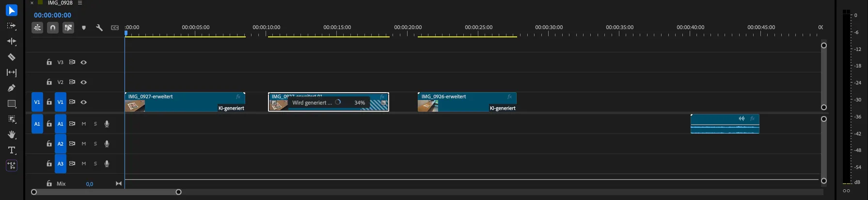
Task: Select the highlighted generative extend tool
Action: [x=12, y=166]
